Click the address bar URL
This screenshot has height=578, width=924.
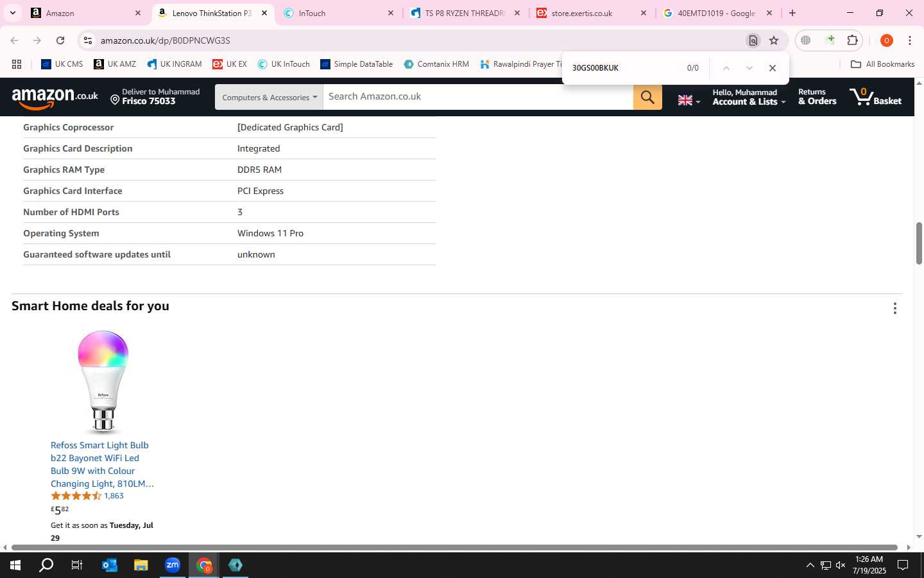coord(165,40)
